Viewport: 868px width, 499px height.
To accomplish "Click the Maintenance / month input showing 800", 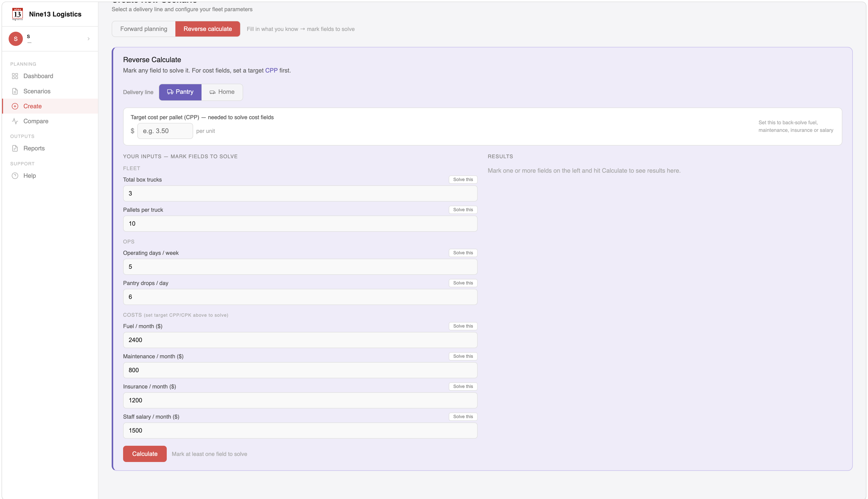I will coord(300,370).
